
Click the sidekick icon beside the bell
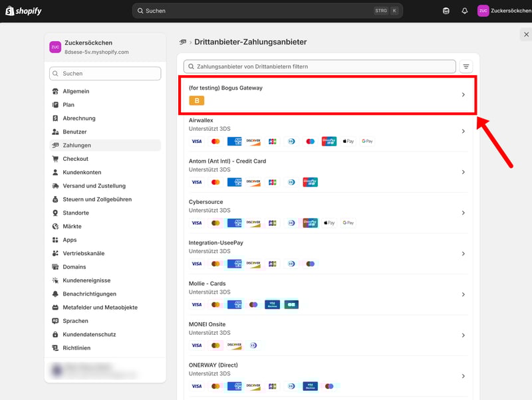(x=446, y=11)
